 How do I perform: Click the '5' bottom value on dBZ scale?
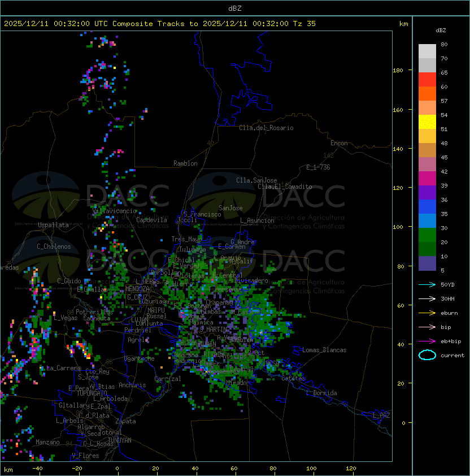click(442, 270)
